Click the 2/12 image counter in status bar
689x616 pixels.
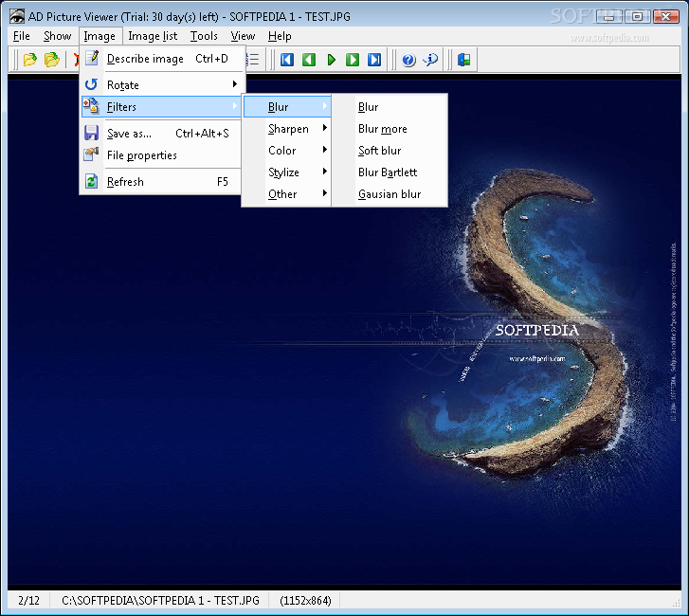click(28, 600)
